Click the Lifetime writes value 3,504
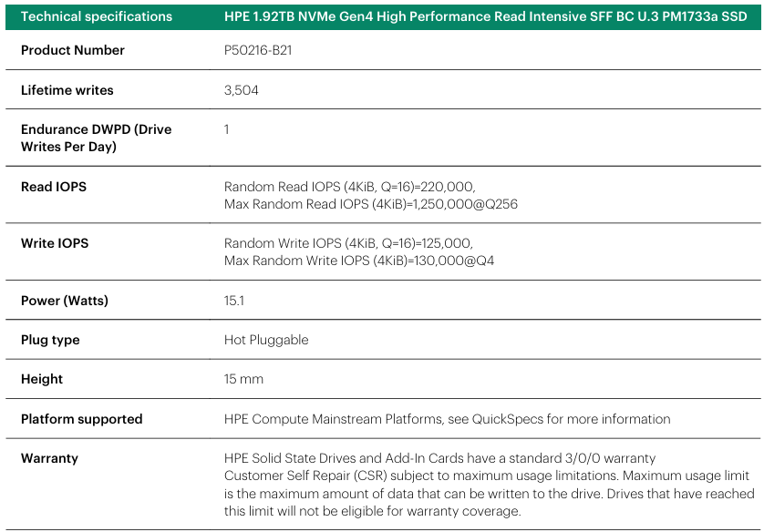 point(242,90)
